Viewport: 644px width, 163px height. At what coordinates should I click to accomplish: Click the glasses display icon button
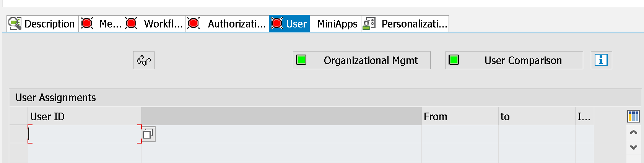pos(144,60)
